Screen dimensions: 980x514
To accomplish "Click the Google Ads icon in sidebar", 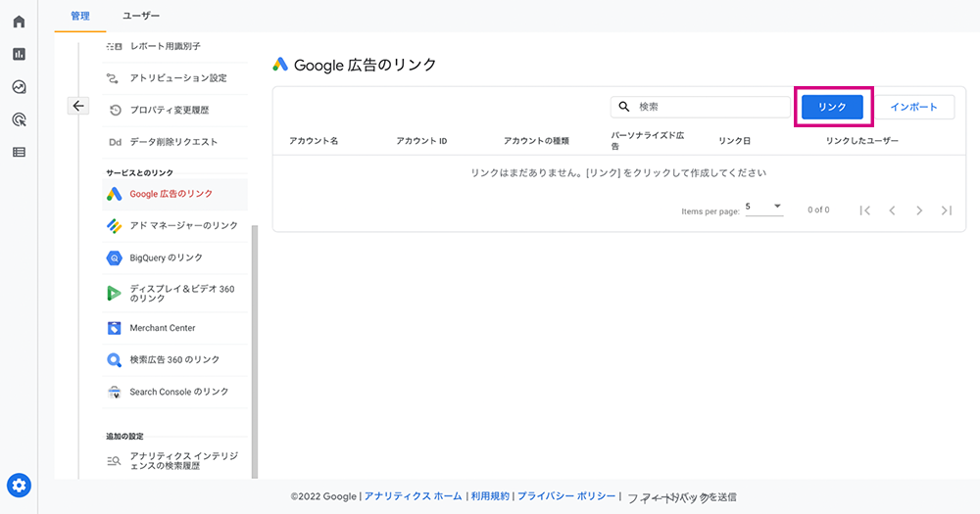I will point(114,194).
